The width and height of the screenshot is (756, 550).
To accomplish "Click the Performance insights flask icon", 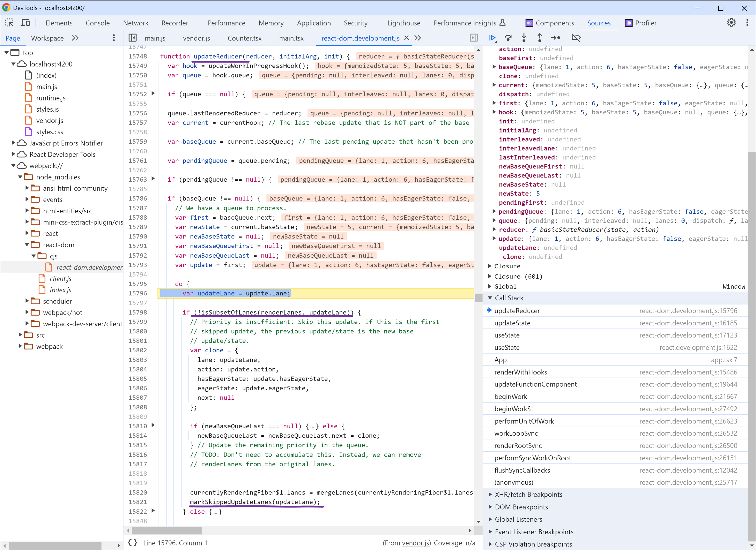I will point(503,23).
